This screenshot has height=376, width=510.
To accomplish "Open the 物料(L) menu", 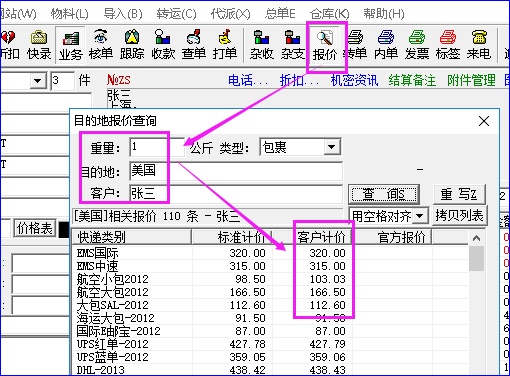I will point(69,14).
